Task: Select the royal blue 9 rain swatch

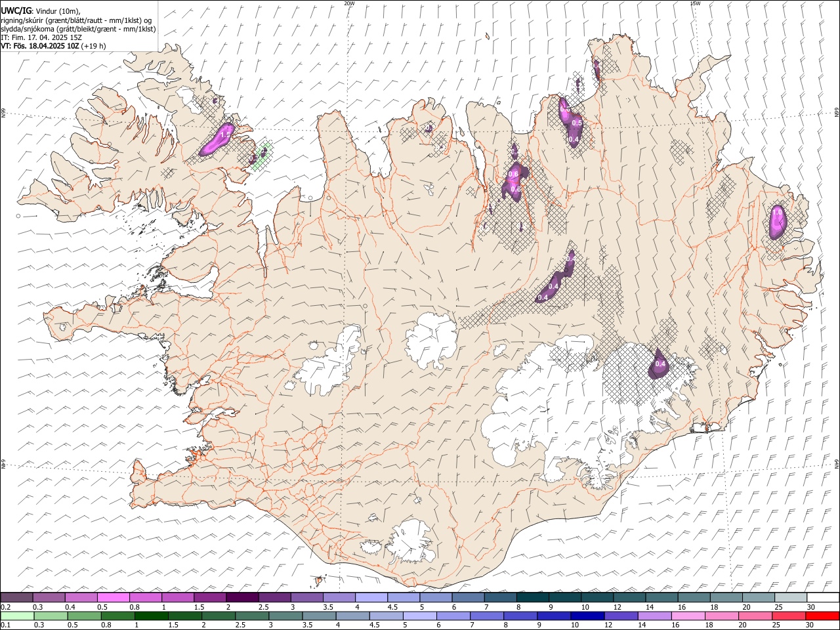Action: pos(554,616)
